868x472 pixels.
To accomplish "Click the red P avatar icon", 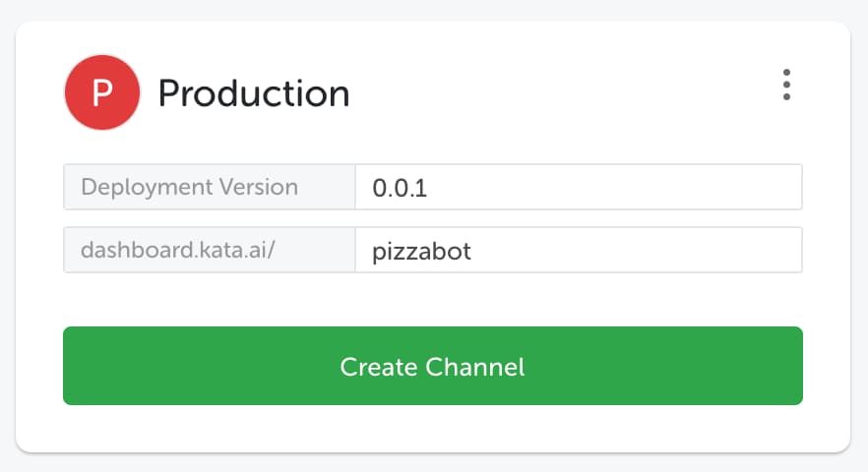I will [x=102, y=92].
